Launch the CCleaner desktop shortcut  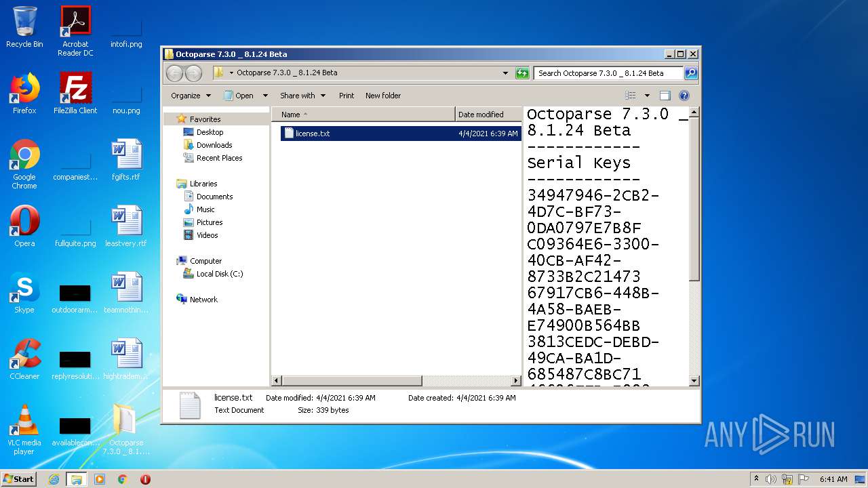pos(24,359)
